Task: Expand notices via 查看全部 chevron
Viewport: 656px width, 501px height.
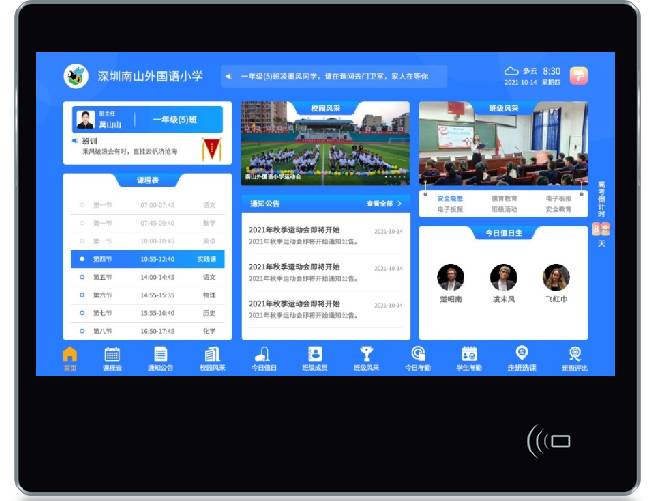Action: click(x=400, y=203)
